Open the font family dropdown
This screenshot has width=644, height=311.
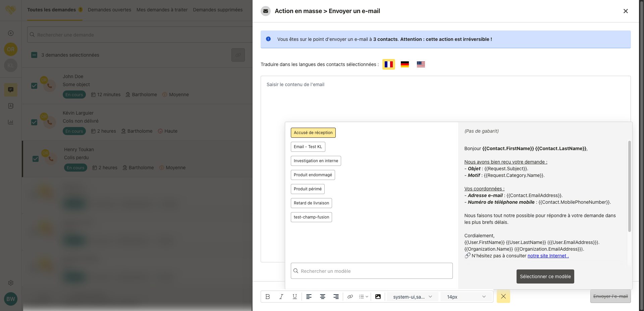(x=412, y=297)
